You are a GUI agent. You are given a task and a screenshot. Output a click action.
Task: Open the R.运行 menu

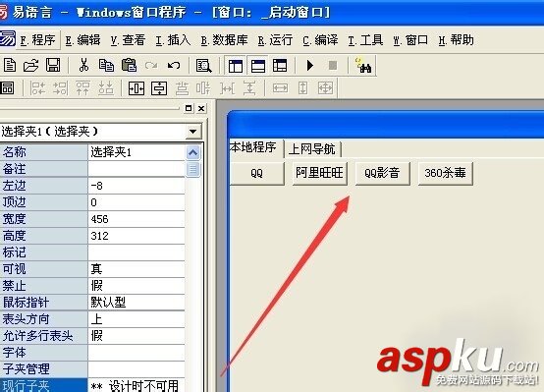point(275,40)
